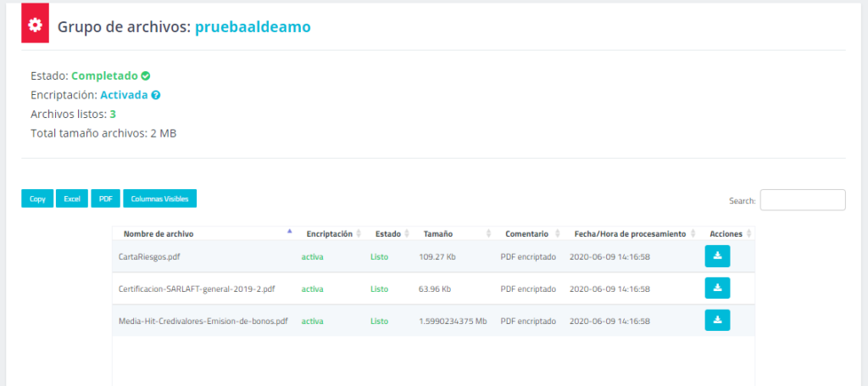The width and height of the screenshot is (868, 386).
Task: Click the pruebaaldeamo group name link
Action: coord(253,27)
